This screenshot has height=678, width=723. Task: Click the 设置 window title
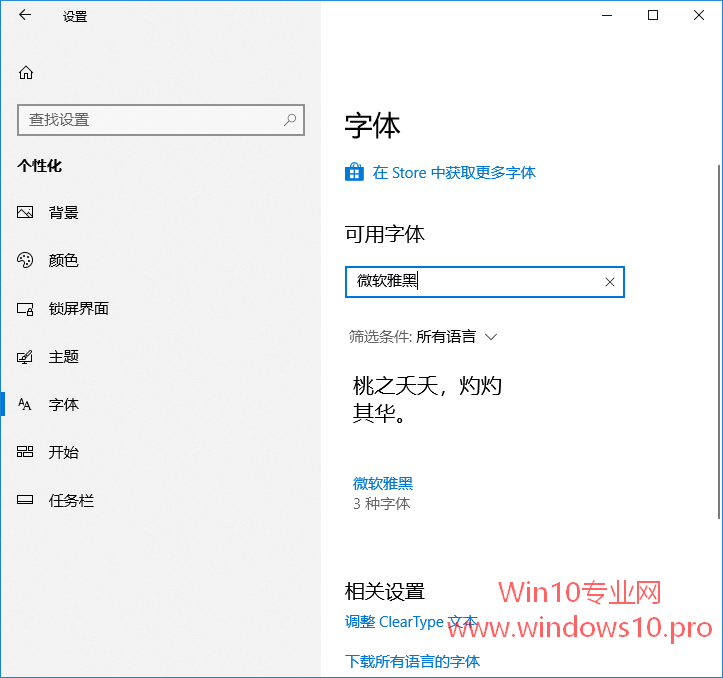(75, 17)
